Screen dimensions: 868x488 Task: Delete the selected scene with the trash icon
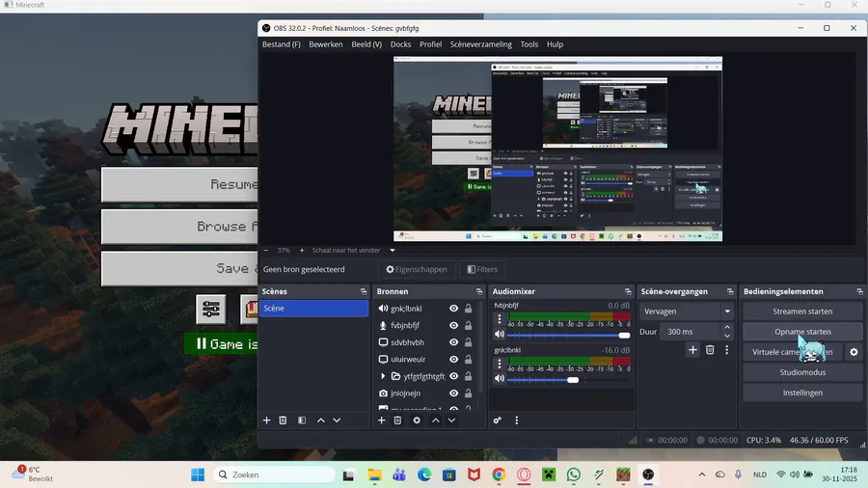(283, 420)
